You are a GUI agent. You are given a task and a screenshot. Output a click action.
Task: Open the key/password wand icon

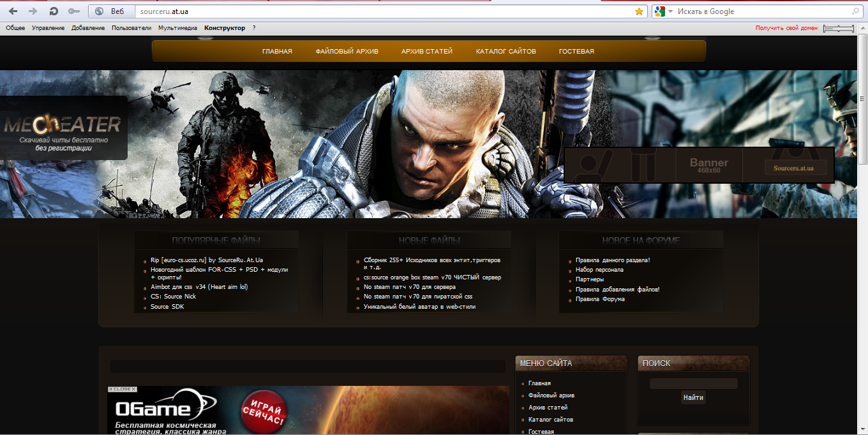click(x=74, y=11)
